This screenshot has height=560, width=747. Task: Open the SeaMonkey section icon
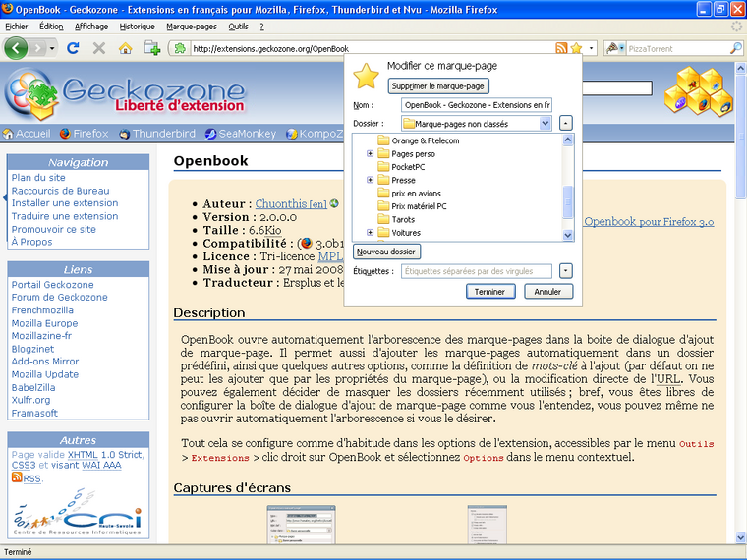[210, 134]
